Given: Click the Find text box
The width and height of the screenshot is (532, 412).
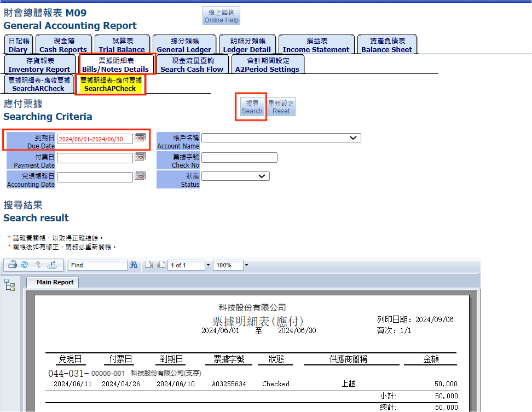Looking at the screenshot, I should 98,265.
